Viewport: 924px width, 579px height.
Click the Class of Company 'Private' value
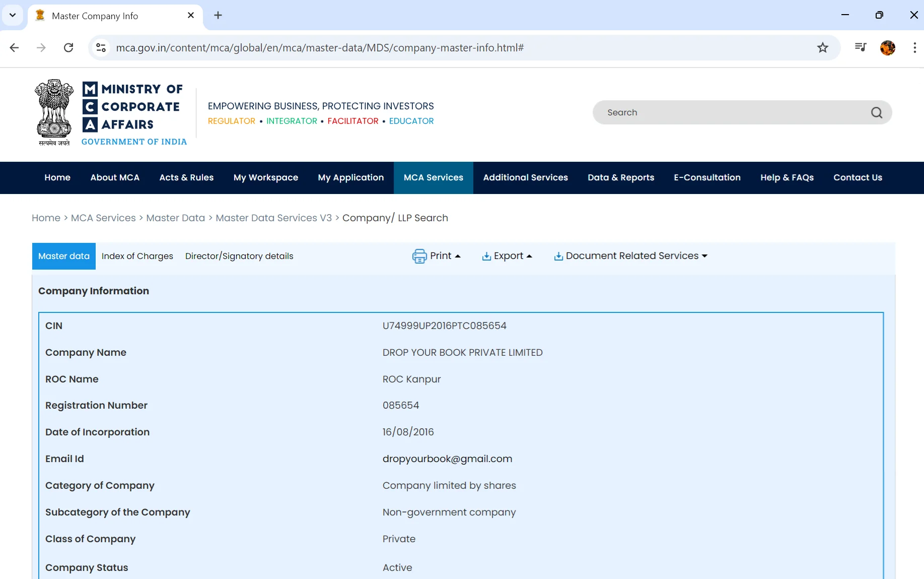pyautogui.click(x=399, y=539)
